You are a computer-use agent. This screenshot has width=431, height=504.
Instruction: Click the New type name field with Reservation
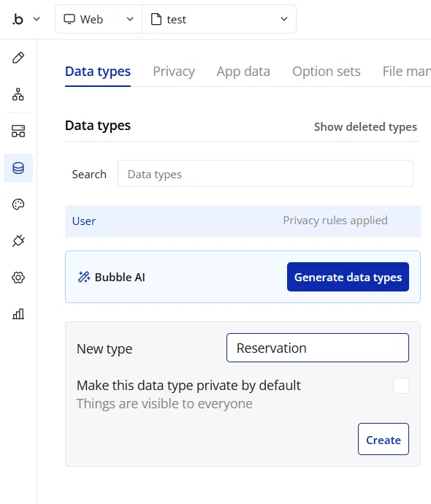(x=318, y=348)
